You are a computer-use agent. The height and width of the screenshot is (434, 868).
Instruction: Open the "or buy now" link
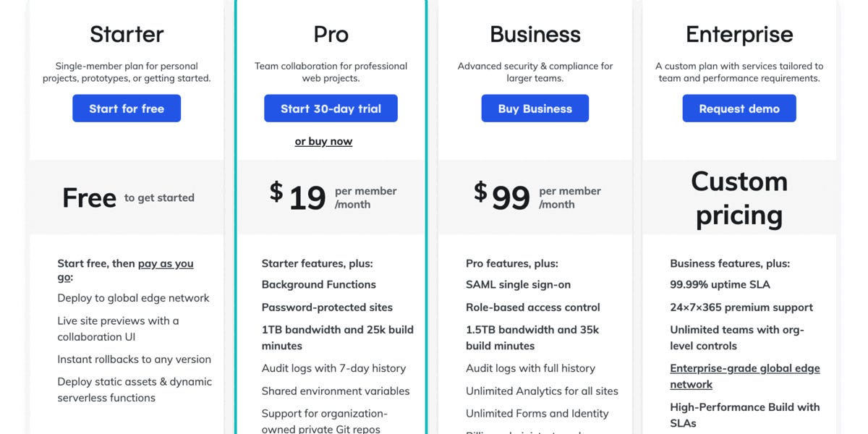tap(323, 141)
